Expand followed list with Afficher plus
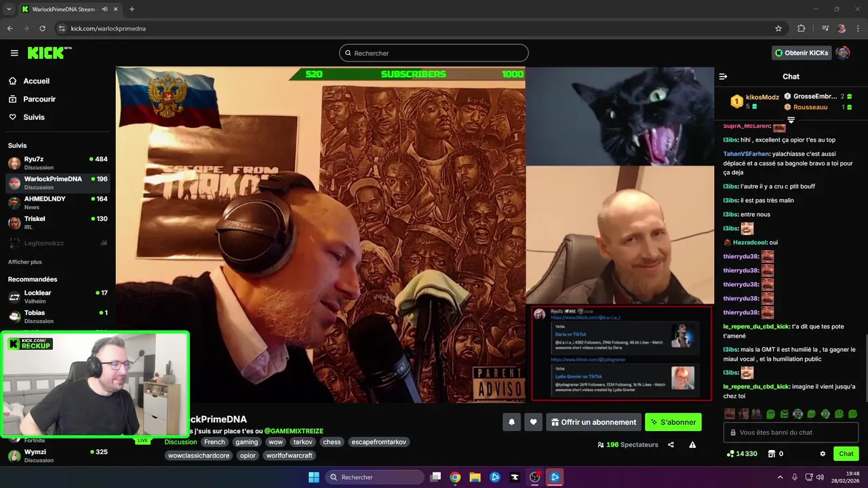The height and width of the screenshot is (488, 868). pos(25,262)
